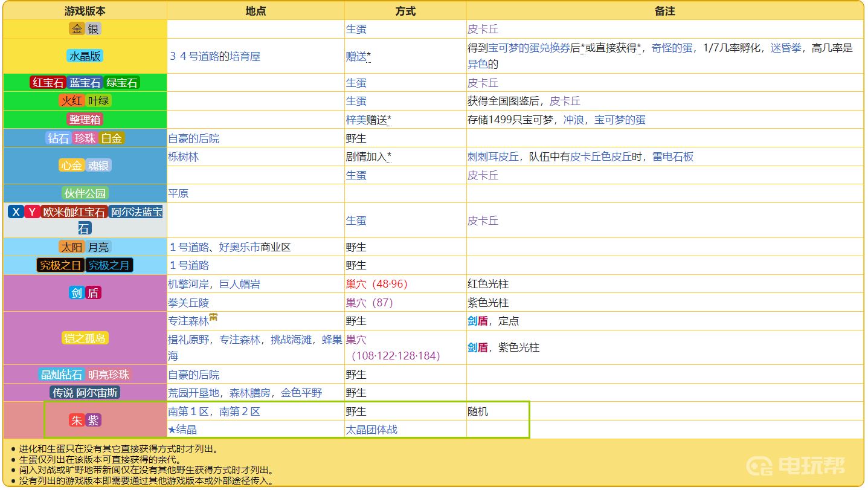Open the 拳关丘陵 location link
This screenshot has width=868, height=490.
pos(188,302)
